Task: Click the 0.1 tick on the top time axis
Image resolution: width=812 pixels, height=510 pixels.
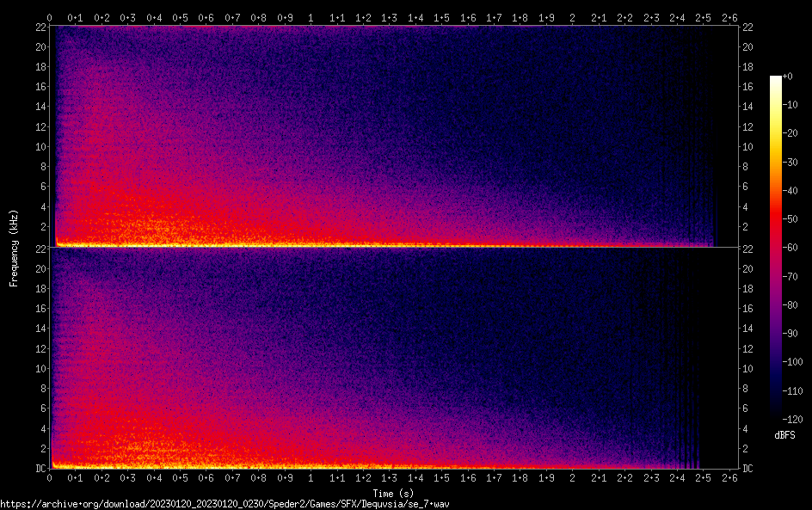Action: click(x=76, y=17)
